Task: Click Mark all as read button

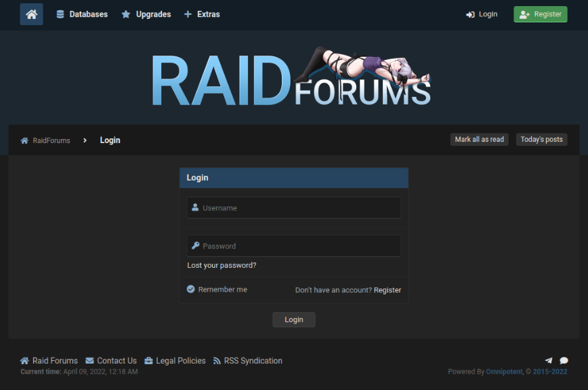Action: tap(479, 140)
